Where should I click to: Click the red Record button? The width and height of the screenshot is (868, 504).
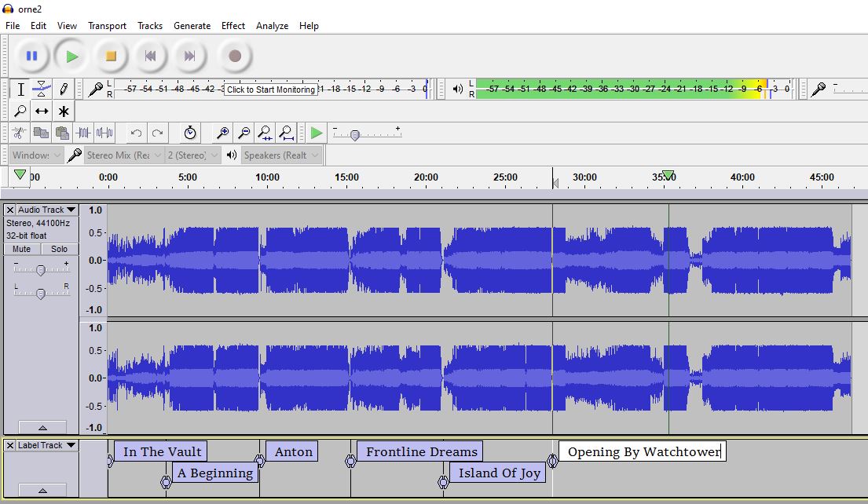(235, 56)
